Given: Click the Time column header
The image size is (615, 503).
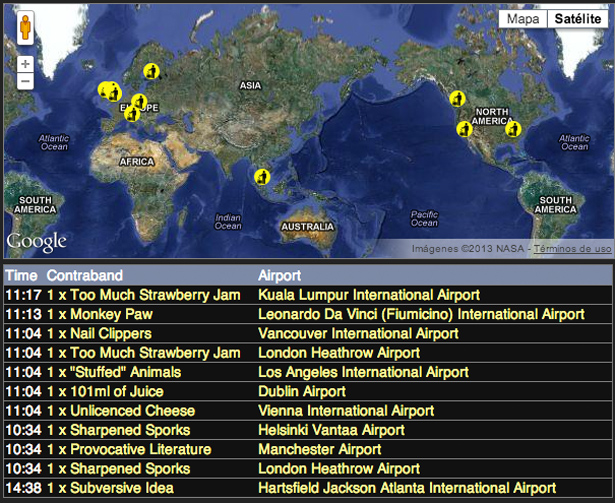Looking at the screenshot, I should pyautogui.click(x=21, y=275).
